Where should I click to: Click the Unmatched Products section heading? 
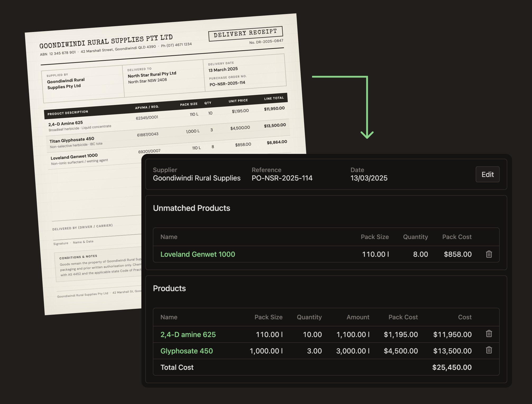[191, 208]
